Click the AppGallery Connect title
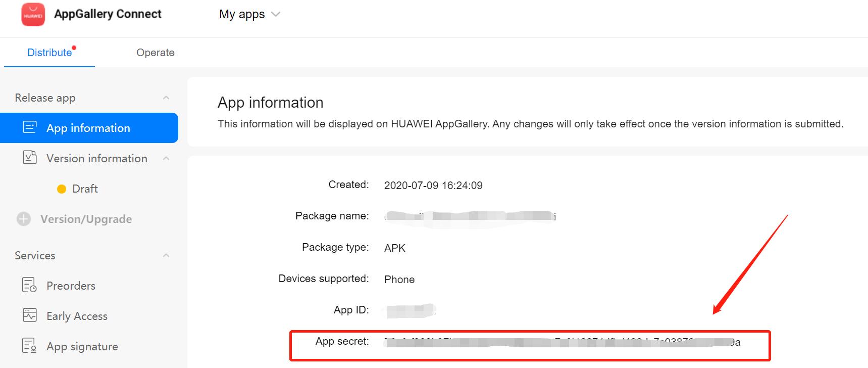The height and width of the screenshot is (368, 868). click(108, 14)
